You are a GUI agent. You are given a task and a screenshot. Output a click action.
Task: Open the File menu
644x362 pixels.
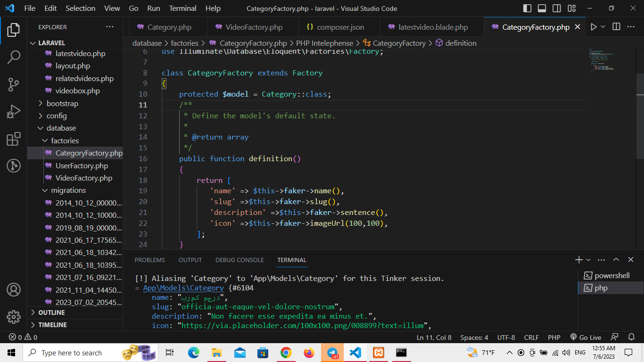coord(30,8)
